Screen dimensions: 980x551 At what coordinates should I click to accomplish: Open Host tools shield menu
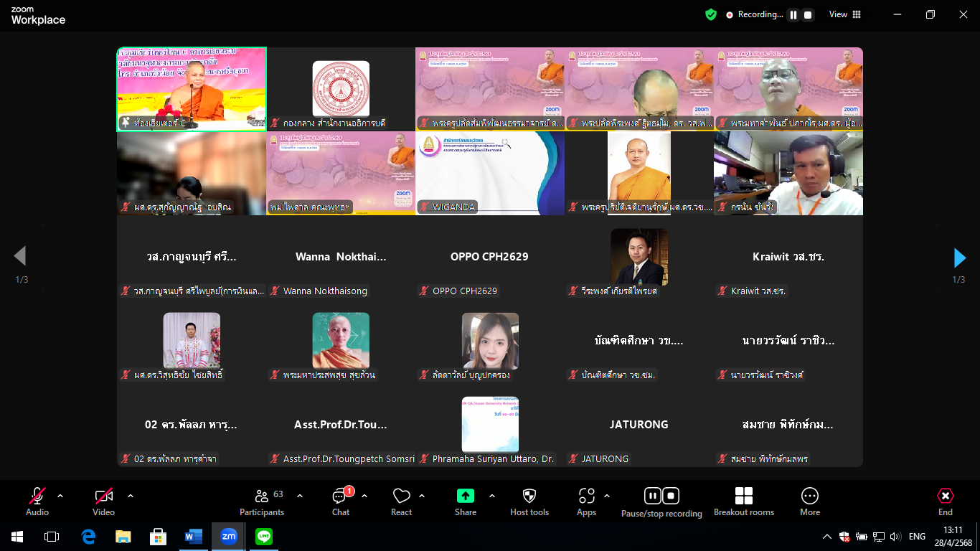tap(529, 501)
